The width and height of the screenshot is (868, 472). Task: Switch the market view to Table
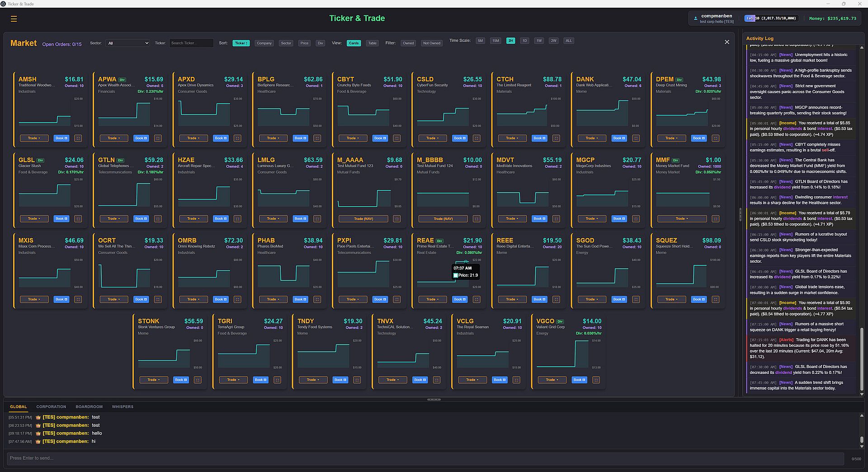pos(372,43)
